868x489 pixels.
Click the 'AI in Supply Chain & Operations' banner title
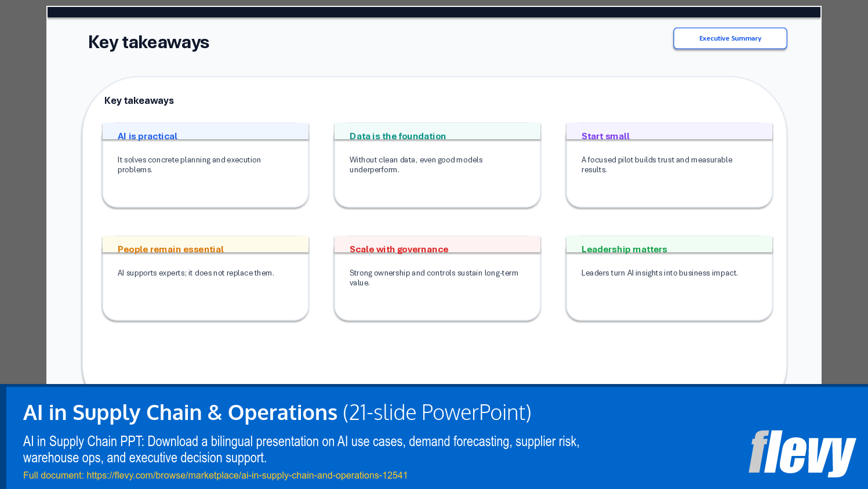pyautogui.click(x=180, y=412)
